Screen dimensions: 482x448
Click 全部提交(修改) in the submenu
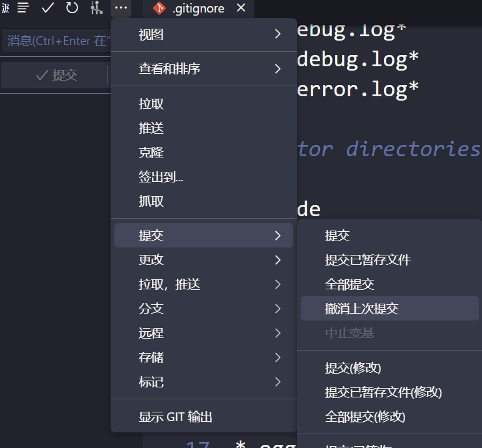tap(389, 417)
